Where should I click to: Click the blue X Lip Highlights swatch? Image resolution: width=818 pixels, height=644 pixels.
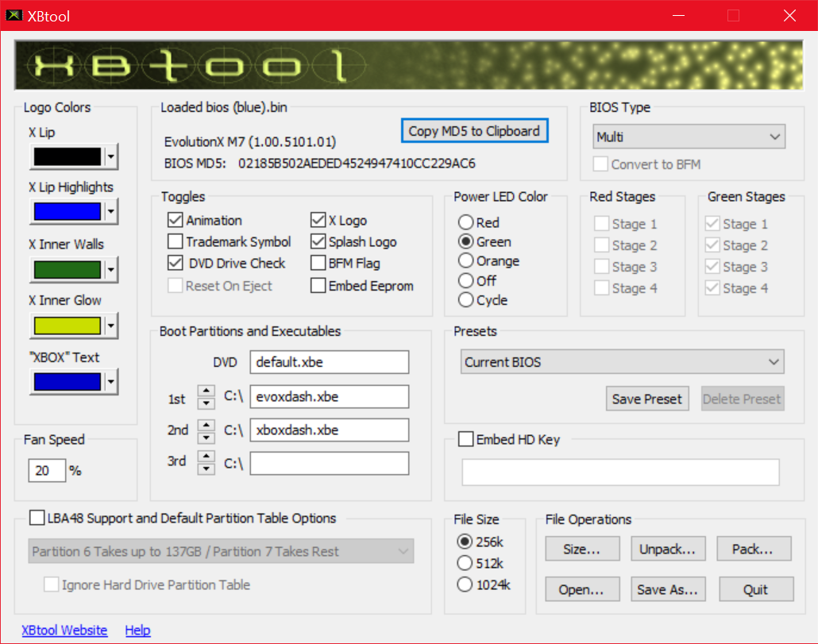[68, 212]
